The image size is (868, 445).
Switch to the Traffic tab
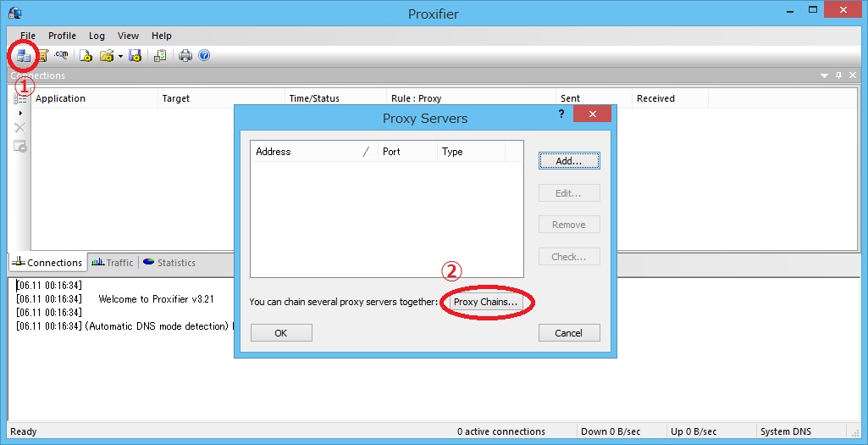113,263
